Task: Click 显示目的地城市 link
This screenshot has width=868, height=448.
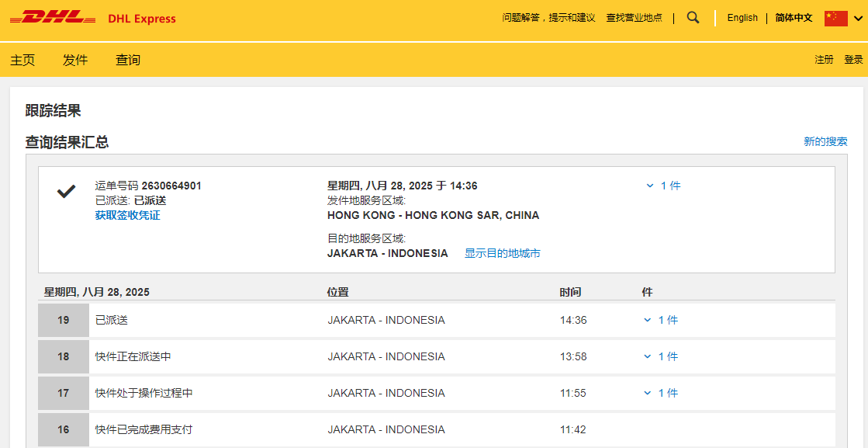Action: [x=502, y=253]
